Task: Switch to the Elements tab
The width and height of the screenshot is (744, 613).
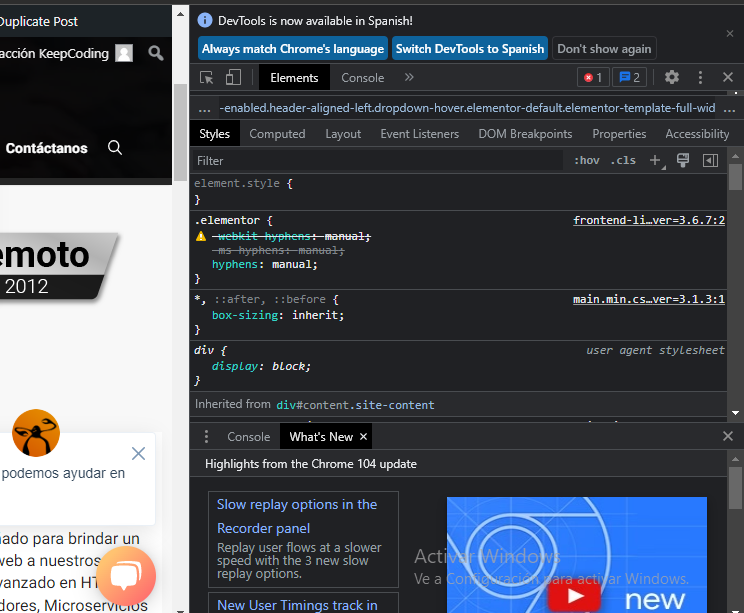Action: 294,77
